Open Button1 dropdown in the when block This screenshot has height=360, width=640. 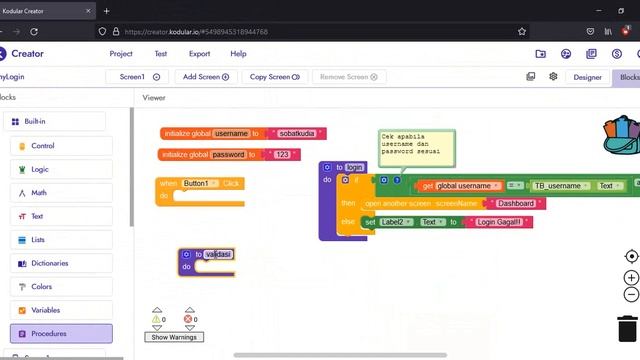[x=200, y=183]
